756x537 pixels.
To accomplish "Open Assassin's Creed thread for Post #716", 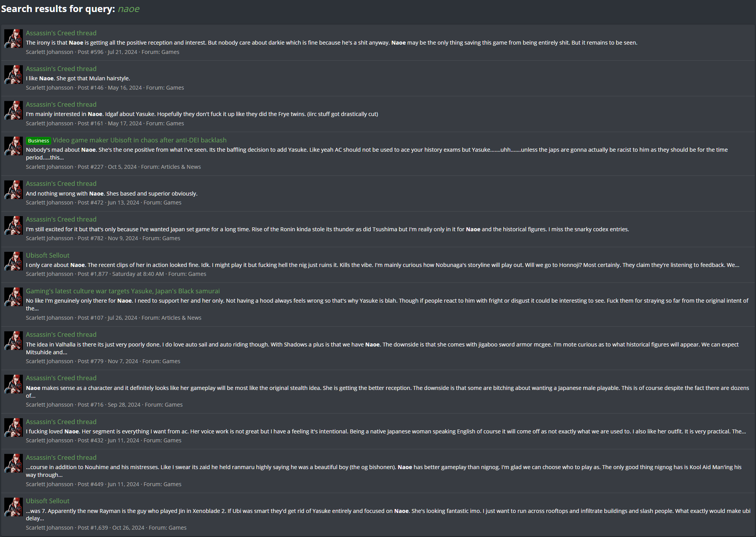I will [61, 378].
